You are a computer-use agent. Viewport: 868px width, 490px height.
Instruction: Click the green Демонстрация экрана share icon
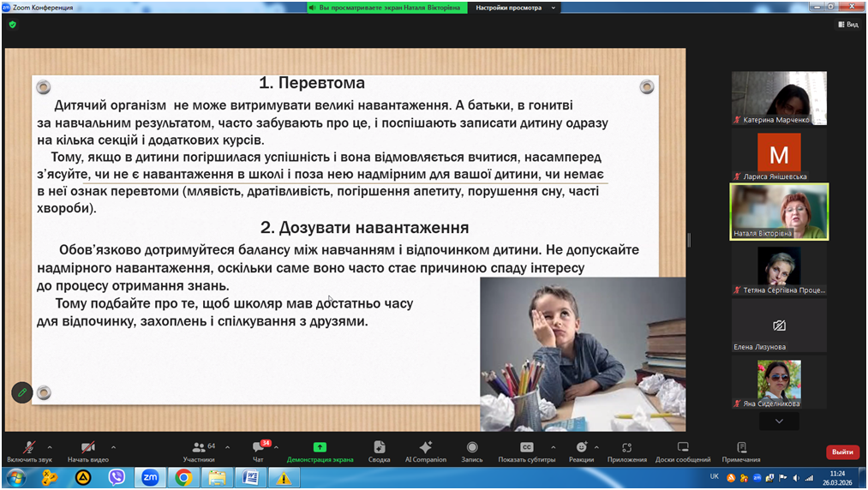(320, 447)
